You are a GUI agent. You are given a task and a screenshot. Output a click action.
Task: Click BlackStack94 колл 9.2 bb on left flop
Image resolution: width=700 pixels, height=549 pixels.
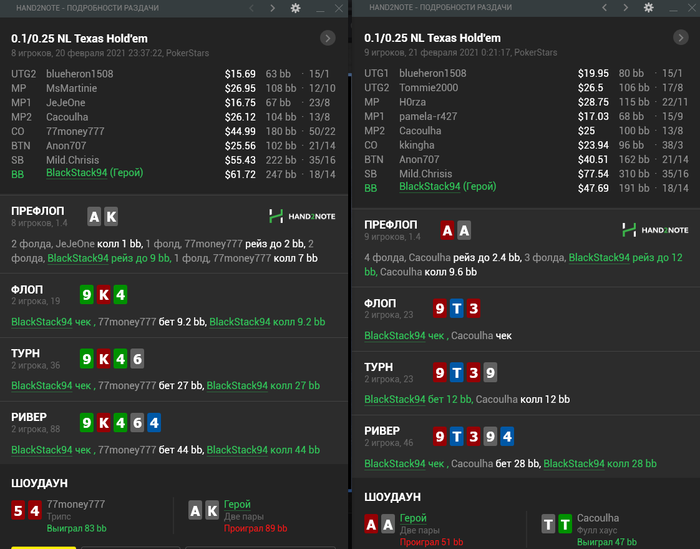pos(267,322)
